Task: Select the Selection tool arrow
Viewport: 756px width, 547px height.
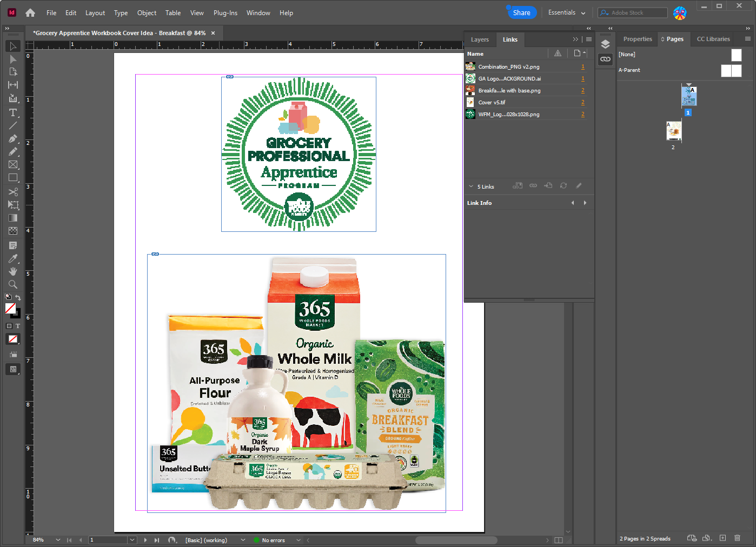Action: (13, 46)
